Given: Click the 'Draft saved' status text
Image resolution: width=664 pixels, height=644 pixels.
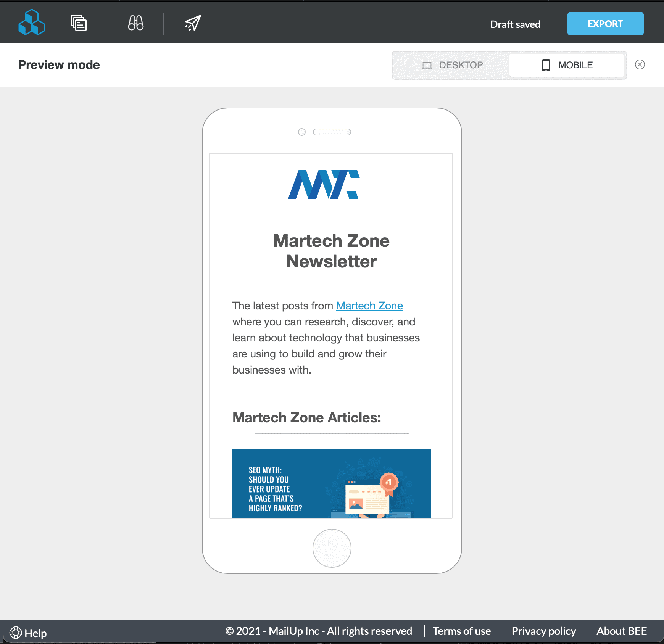Looking at the screenshot, I should tap(515, 24).
